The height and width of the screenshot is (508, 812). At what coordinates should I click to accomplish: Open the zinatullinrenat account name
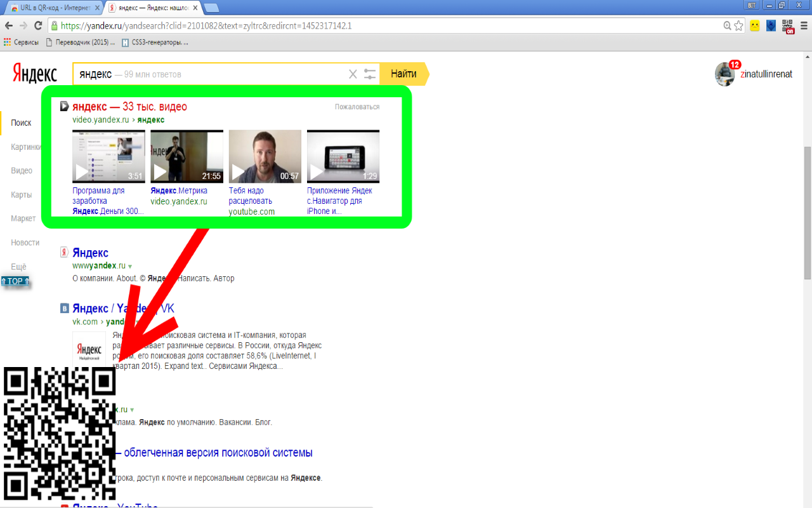(x=766, y=74)
